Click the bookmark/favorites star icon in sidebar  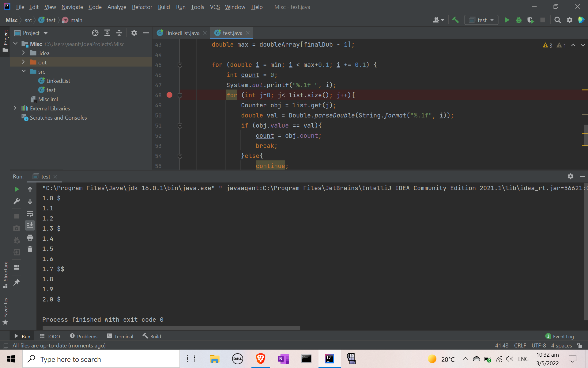pos(6,322)
